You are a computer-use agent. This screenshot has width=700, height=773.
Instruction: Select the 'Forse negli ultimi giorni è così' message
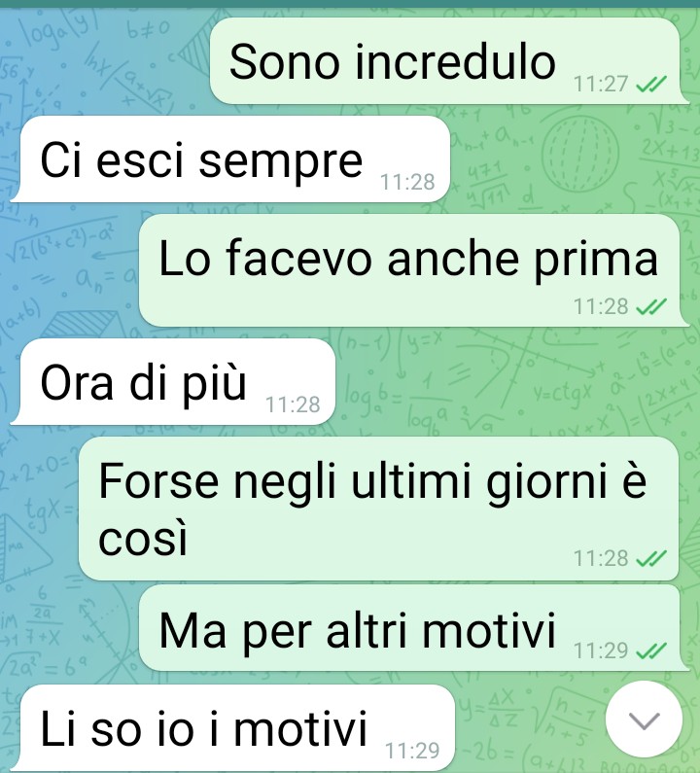[378, 509]
